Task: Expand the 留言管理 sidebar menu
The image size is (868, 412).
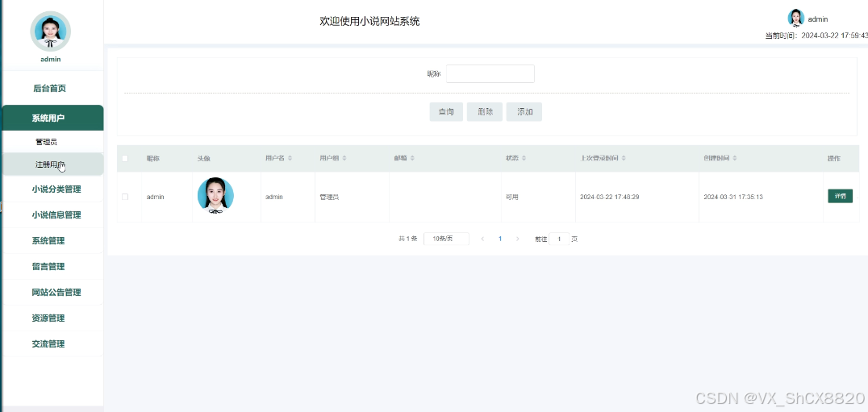Action: (52, 267)
